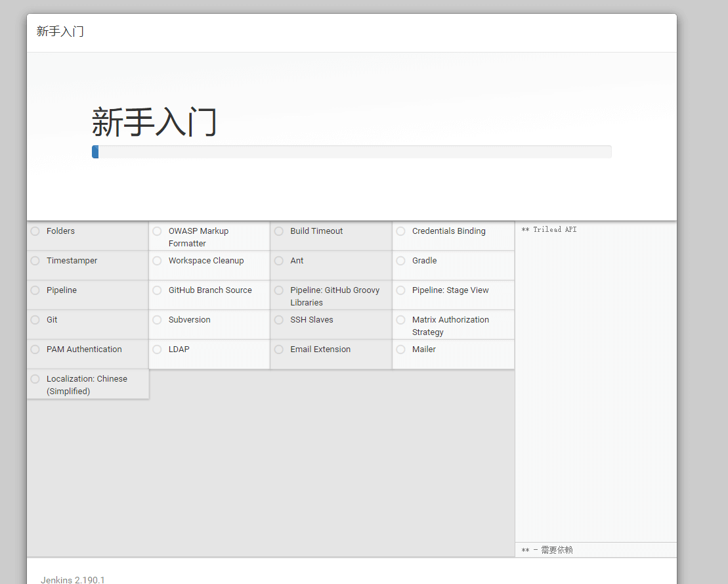Click the Localization: Chinese (Simplified) plugin tile
The width and height of the screenshot is (728, 584).
(x=87, y=384)
